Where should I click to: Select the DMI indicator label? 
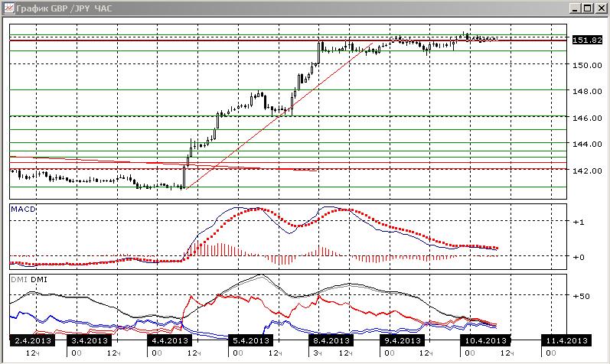pos(28,280)
